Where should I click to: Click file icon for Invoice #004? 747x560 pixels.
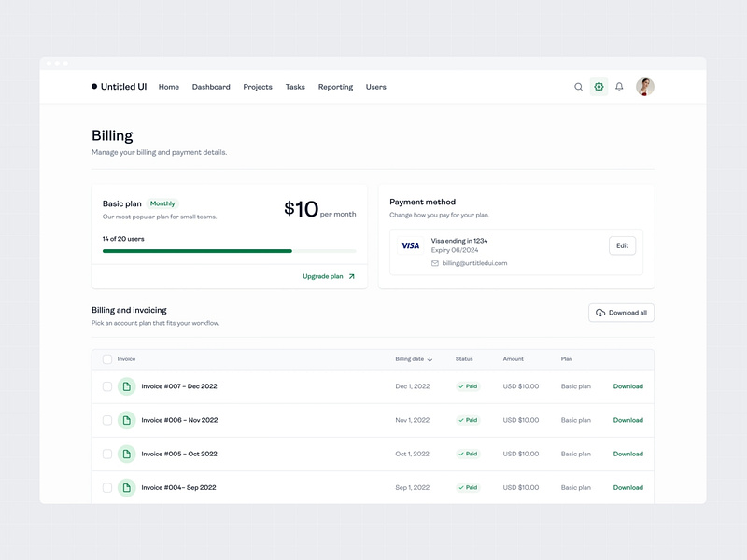(x=127, y=487)
